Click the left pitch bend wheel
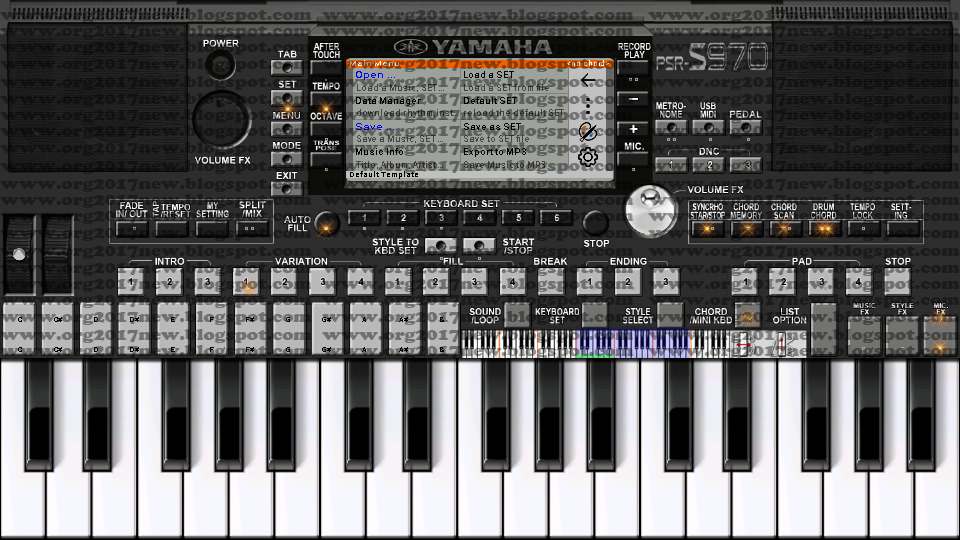 (19, 253)
